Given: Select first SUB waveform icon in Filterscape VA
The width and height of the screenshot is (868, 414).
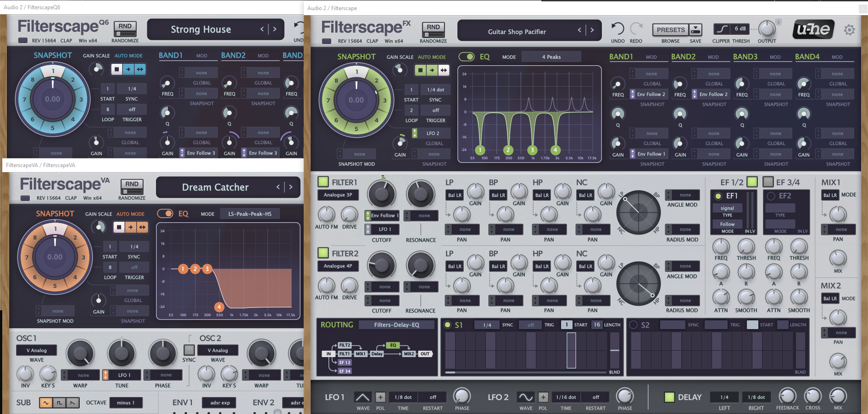Looking at the screenshot, I should pos(46,403).
